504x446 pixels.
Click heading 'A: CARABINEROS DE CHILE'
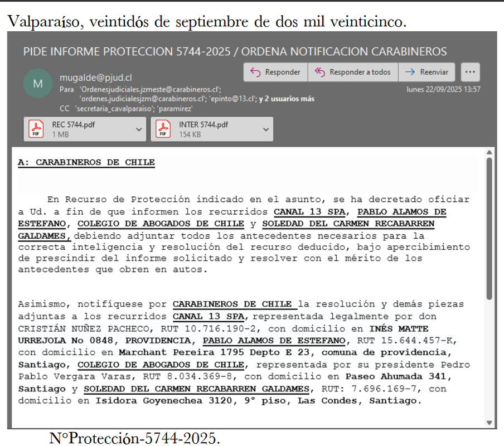pos(86,162)
